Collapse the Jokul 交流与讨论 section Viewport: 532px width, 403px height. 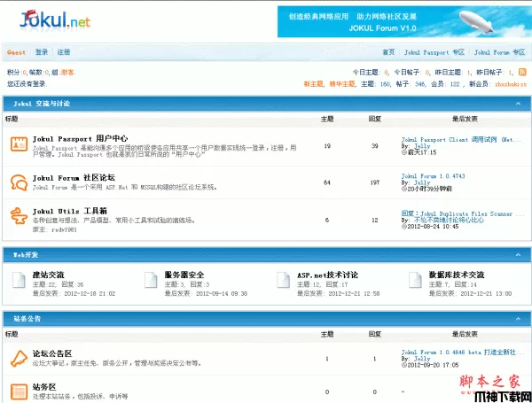coord(519,104)
